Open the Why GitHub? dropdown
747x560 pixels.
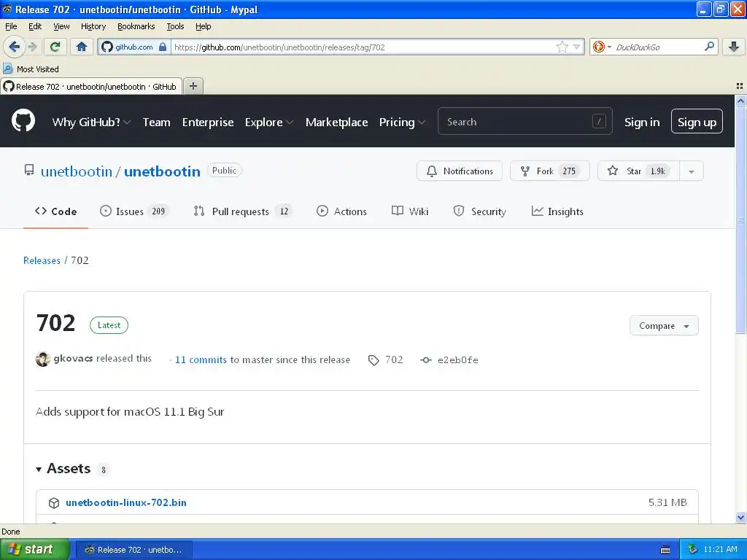point(91,122)
